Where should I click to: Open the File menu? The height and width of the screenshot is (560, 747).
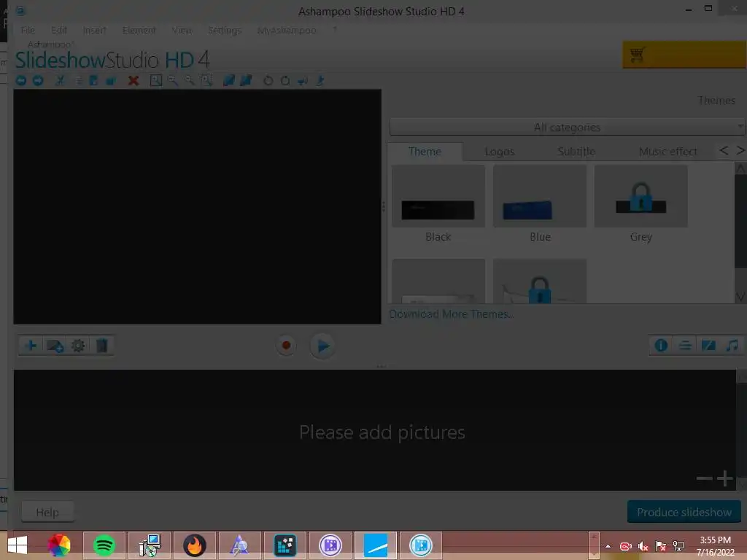28,30
